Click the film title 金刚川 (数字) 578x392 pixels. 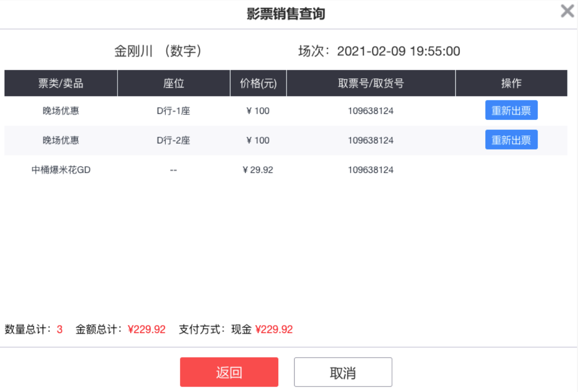158,51
